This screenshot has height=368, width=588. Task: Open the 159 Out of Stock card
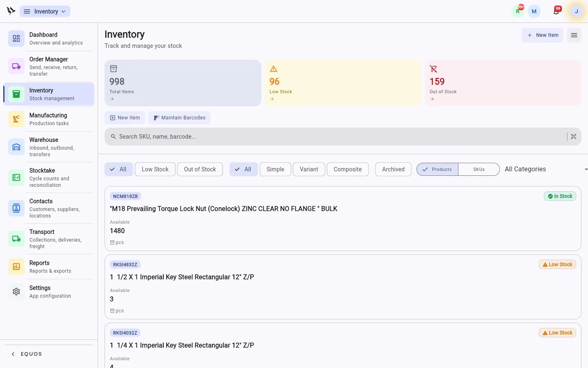click(503, 83)
